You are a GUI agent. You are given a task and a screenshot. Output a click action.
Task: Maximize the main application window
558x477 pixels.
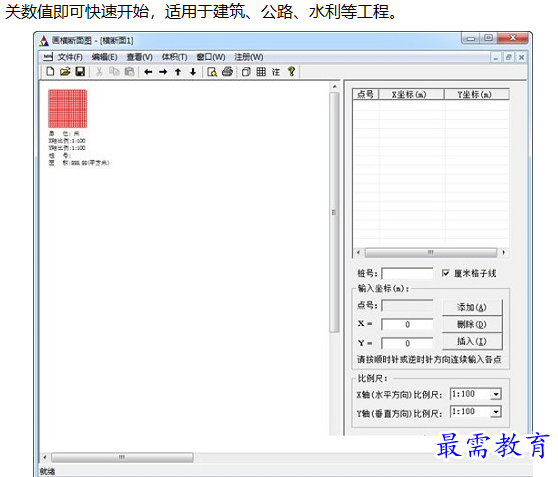[489, 38]
